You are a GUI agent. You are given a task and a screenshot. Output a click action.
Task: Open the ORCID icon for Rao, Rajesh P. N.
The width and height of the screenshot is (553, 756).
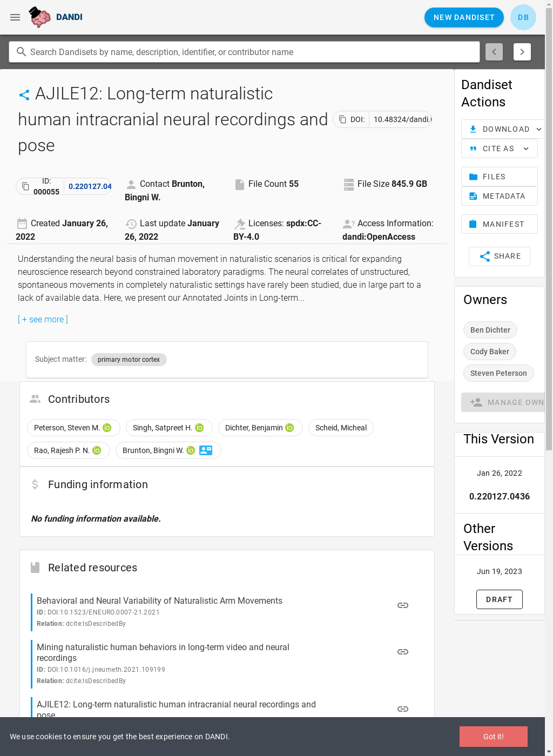[97, 450]
